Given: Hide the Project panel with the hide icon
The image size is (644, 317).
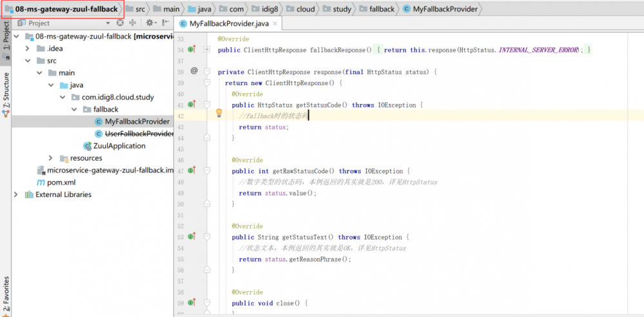Looking at the screenshot, I should [166, 23].
